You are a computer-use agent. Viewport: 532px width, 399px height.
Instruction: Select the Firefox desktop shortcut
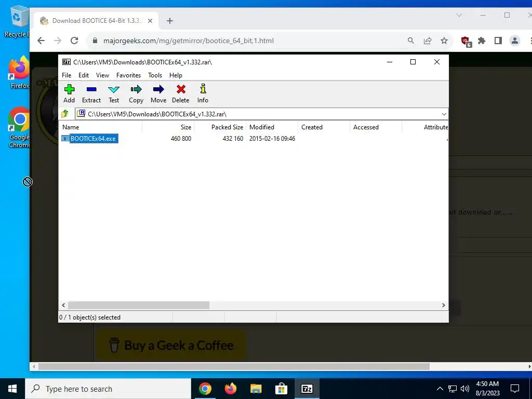click(x=19, y=73)
